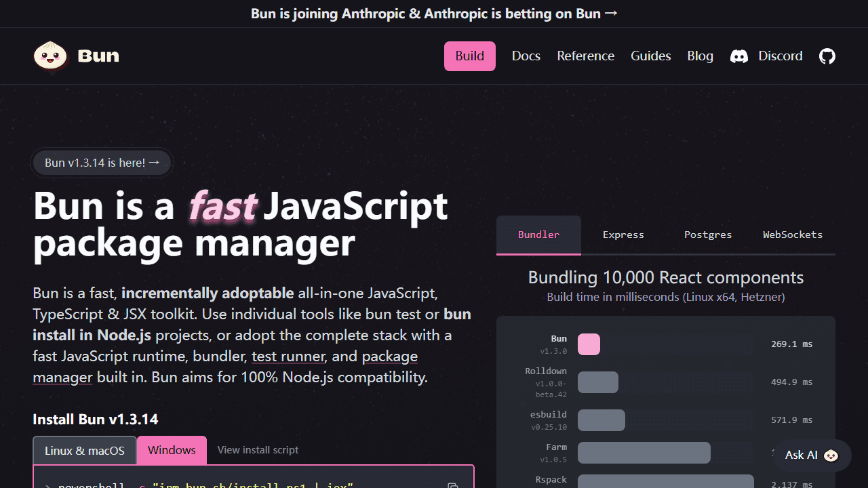868x488 pixels.
Task: Open the GitHub repository icon
Action: pyautogui.click(x=827, y=56)
